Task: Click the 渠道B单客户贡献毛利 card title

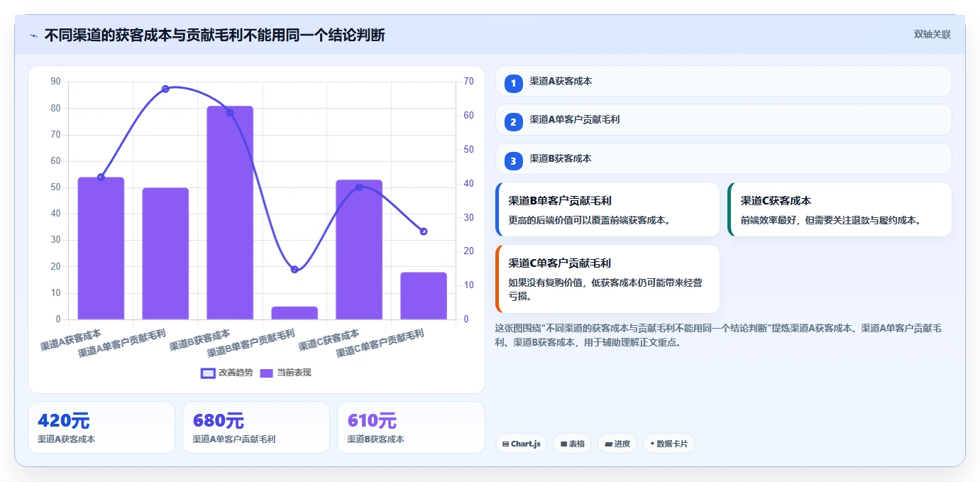Action: pyautogui.click(x=560, y=201)
